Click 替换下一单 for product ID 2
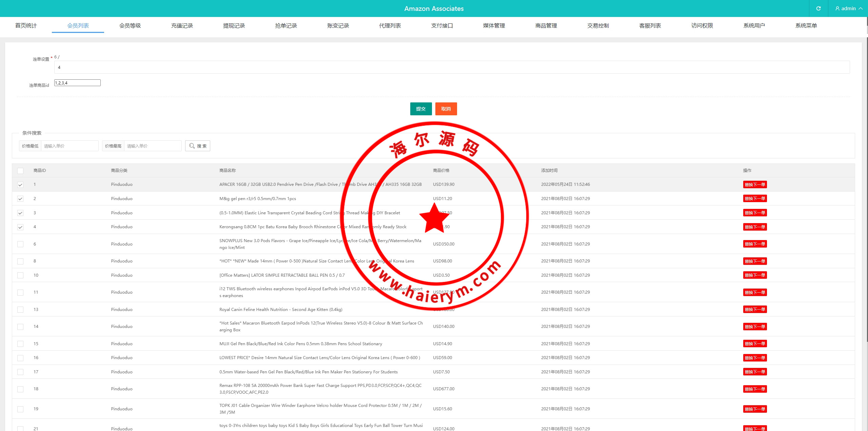Image resolution: width=868 pixels, height=431 pixels. pyautogui.click(x=755, y=199)
